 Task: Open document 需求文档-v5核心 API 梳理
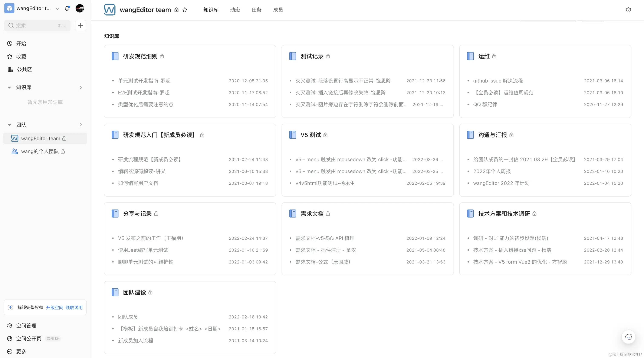click(x=325, y=238)
